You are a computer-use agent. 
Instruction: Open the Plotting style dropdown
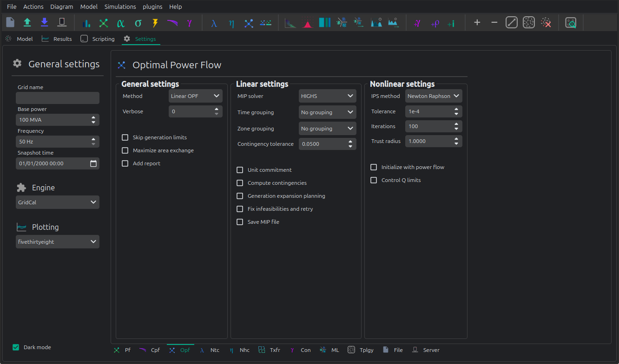pyautogui.click(x=58, y=241)
